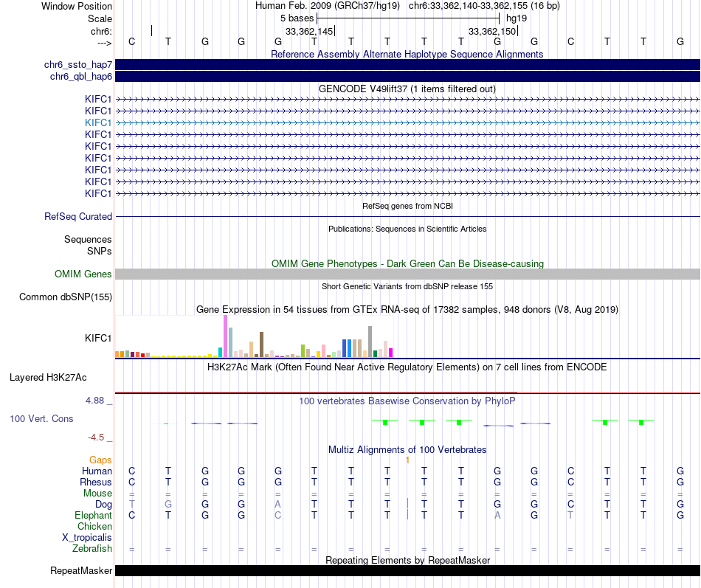
Task: Click the chr6_qbl_hap6 track label
Action: point(81,77)
